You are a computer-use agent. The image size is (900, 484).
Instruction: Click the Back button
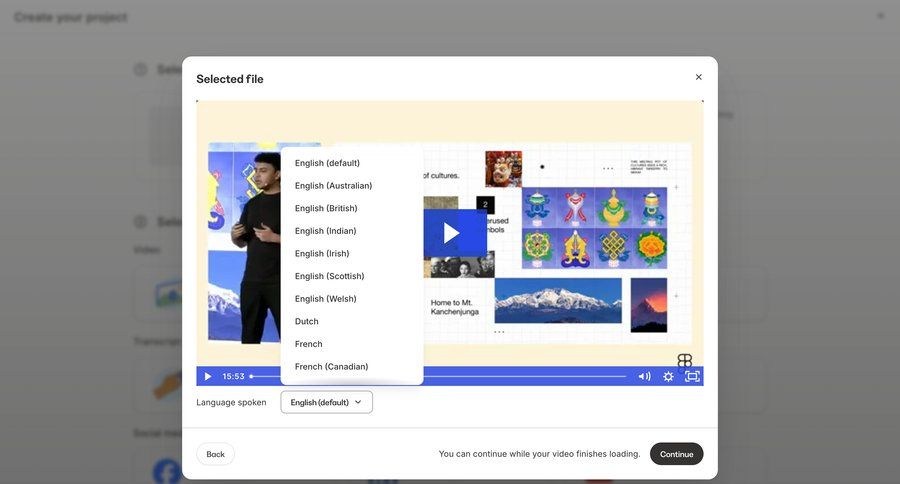click(215, 454)
